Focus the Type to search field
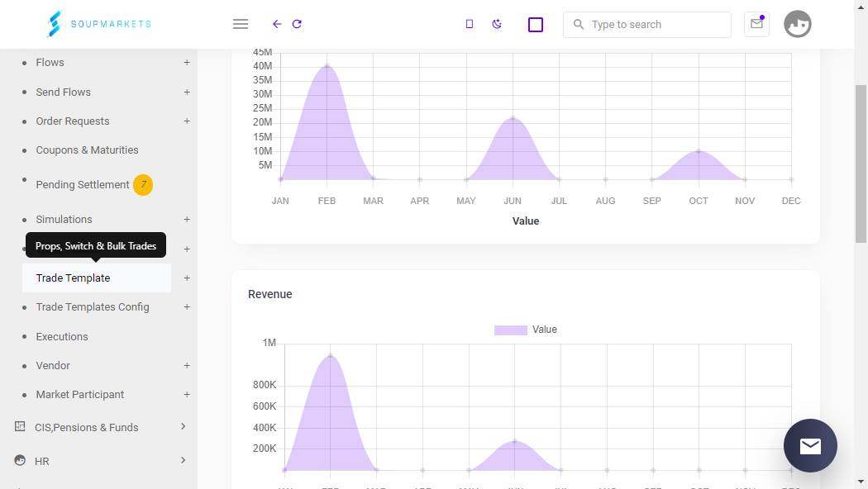The height and width of the screenshot is (489, 868). click(647, 24)
